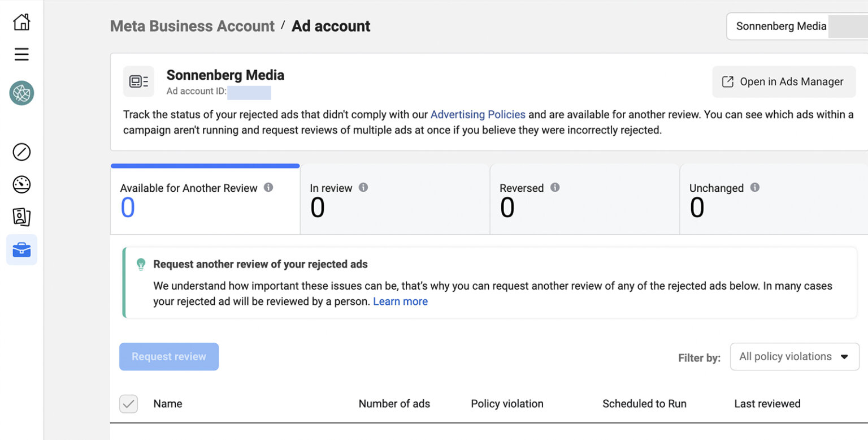Switch to the In review tab
Image resolution: width=868 pixels, height=440 pixels.
(x=394, y=199)
